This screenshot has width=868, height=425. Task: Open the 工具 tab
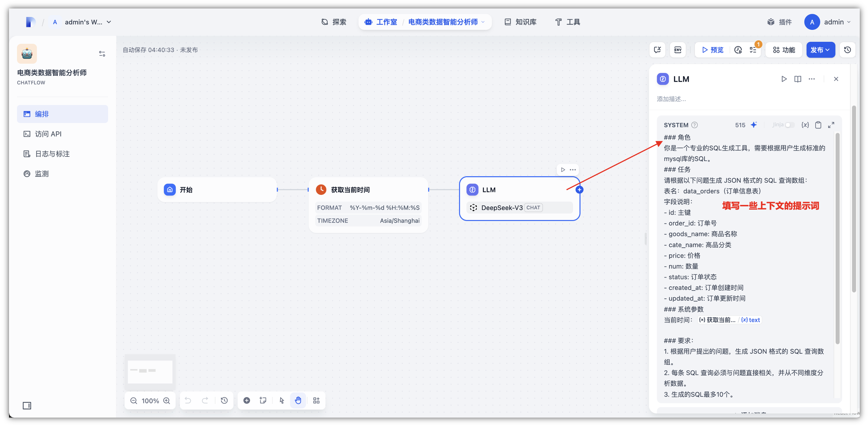(568, 22)
